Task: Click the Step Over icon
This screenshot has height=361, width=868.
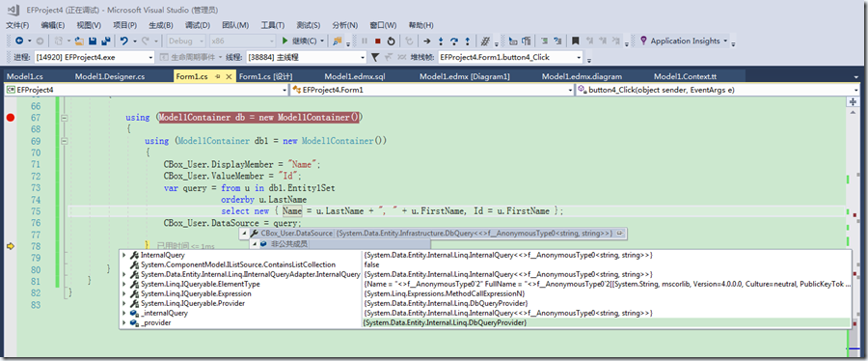Action: 454,41
